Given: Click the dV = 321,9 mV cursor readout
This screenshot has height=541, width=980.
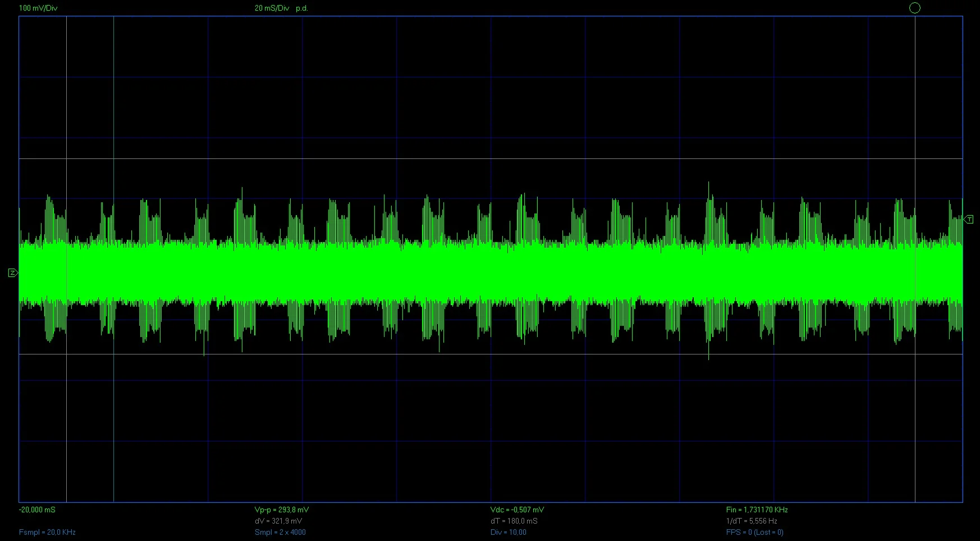Looking at the screenshot, I should click(x=278, y=521).
